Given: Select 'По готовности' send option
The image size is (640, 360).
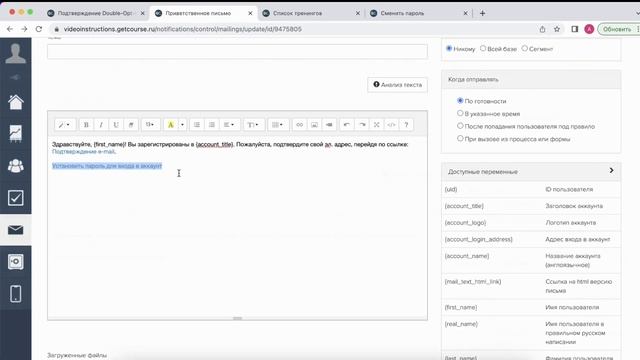Looking at the screenshot, I should [460, 100].
